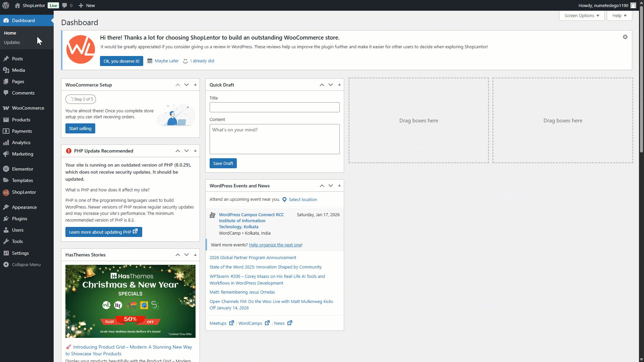Viewport: 644px width, 362px height.
Task: Open the '+ New' menu in admin bar
Action: 86,5
